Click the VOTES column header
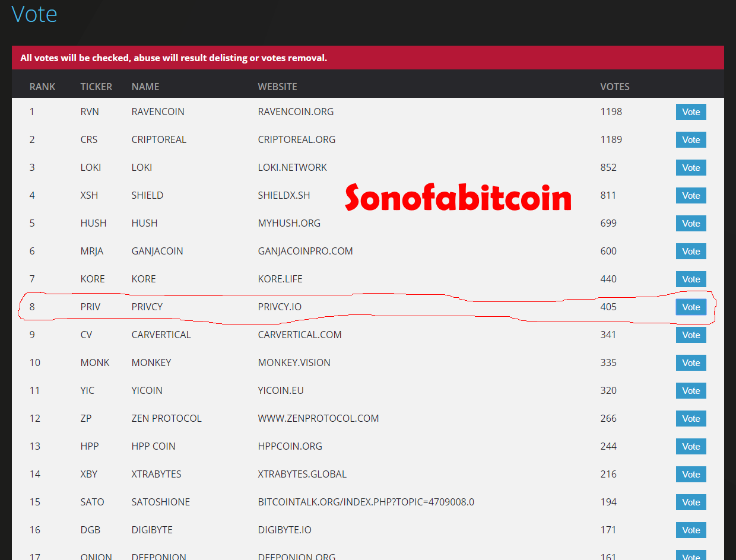736x560 pixels. click(x=615, y=87)
